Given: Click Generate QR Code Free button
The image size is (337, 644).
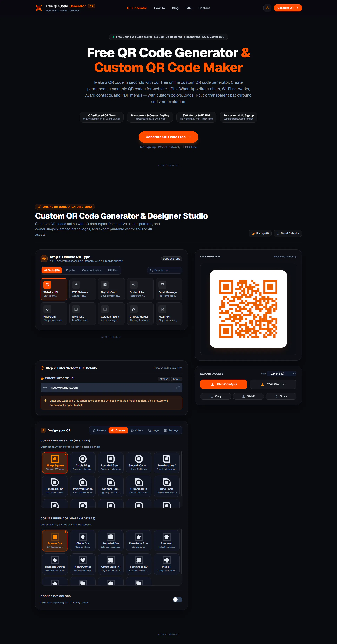Looking at the screenshot, I should point(168,137).
